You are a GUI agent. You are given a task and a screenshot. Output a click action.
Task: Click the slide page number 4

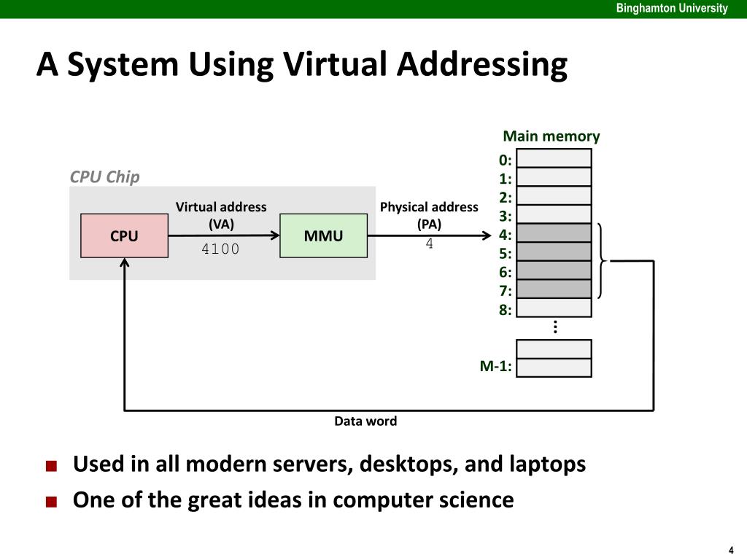731,550
